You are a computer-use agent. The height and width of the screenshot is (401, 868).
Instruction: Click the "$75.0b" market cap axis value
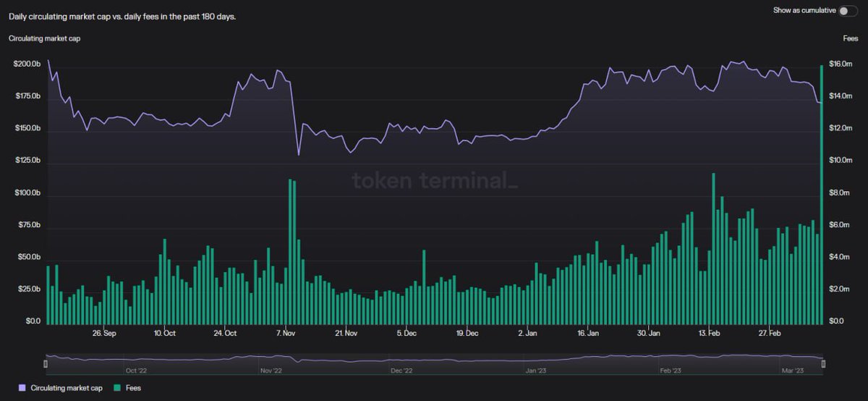(28, 225)
